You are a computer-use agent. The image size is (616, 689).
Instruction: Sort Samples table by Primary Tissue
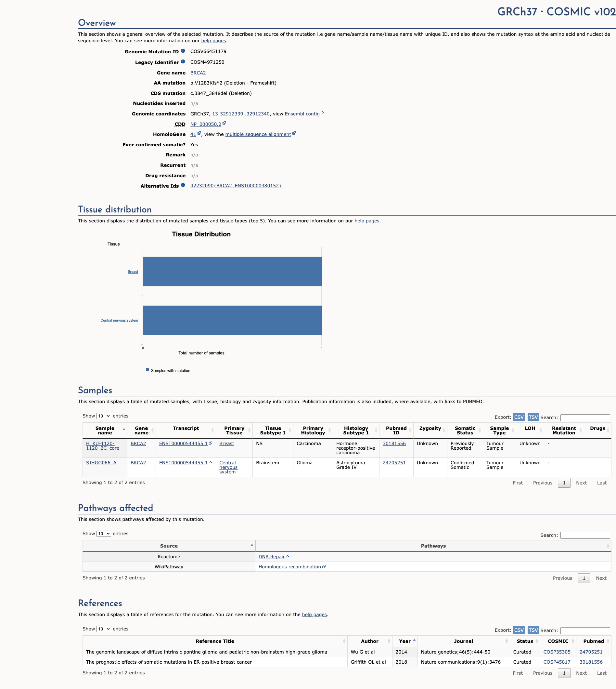[x=234, y=431]
